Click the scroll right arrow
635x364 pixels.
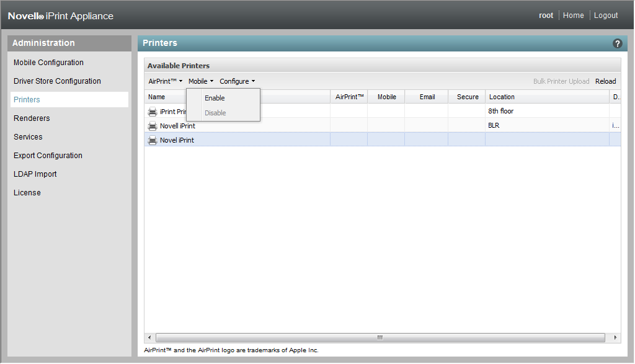[x=615, y=337]
